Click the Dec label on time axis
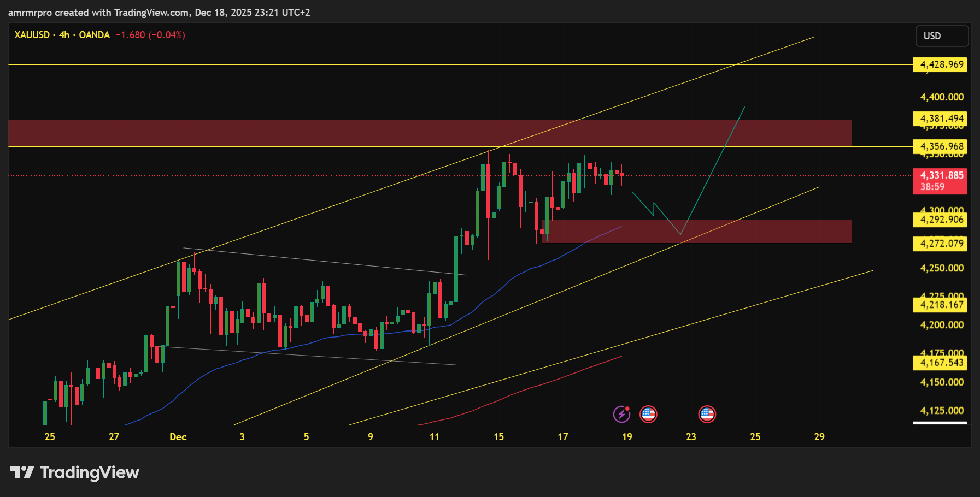Viewport: 980px width, 497px height. (178, 437)
